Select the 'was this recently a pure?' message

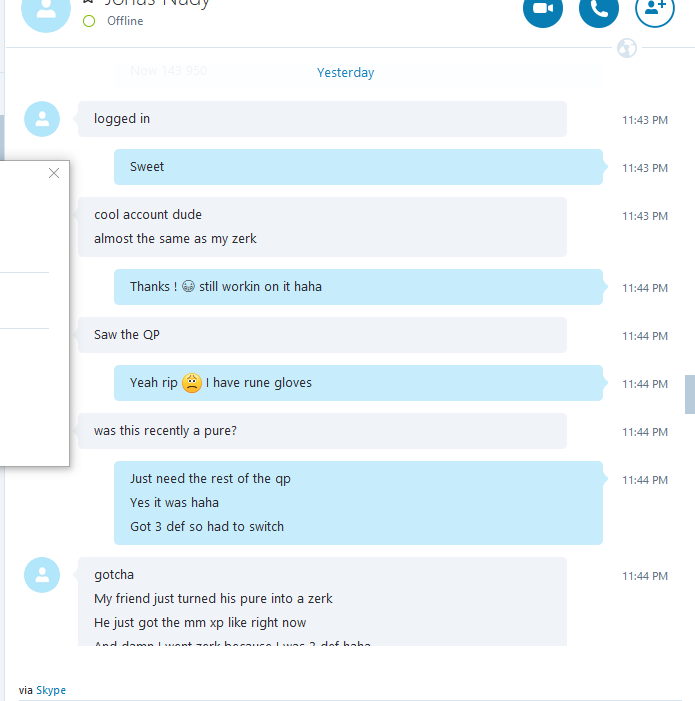click(x=322, y=431)
